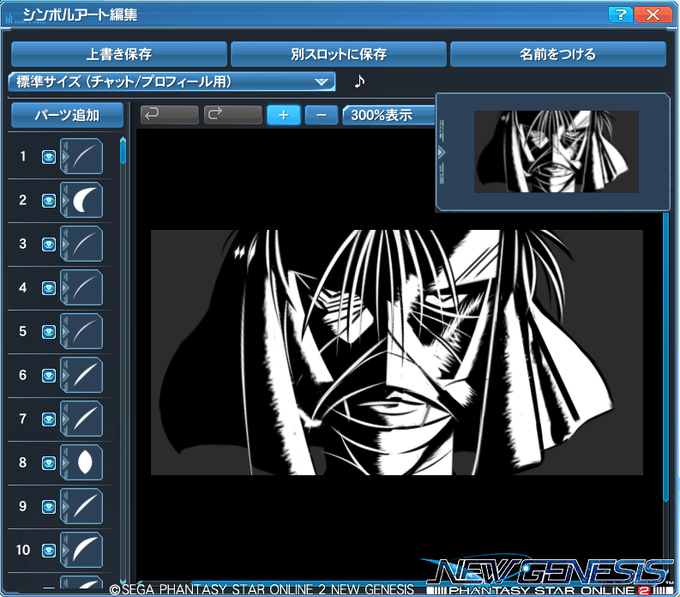Hide layer 8 via eye icon
This screenshot has width=680, height=597.
(x=49, y=463)
